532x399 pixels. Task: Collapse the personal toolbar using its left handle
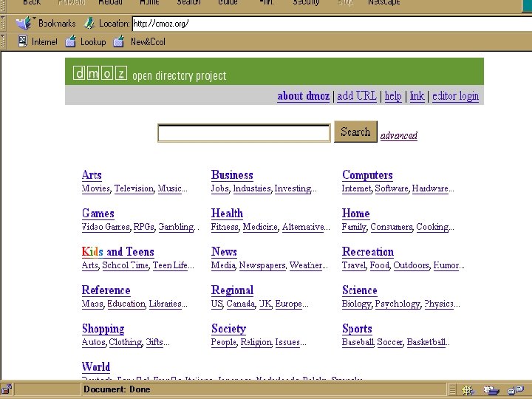point(3,41)
